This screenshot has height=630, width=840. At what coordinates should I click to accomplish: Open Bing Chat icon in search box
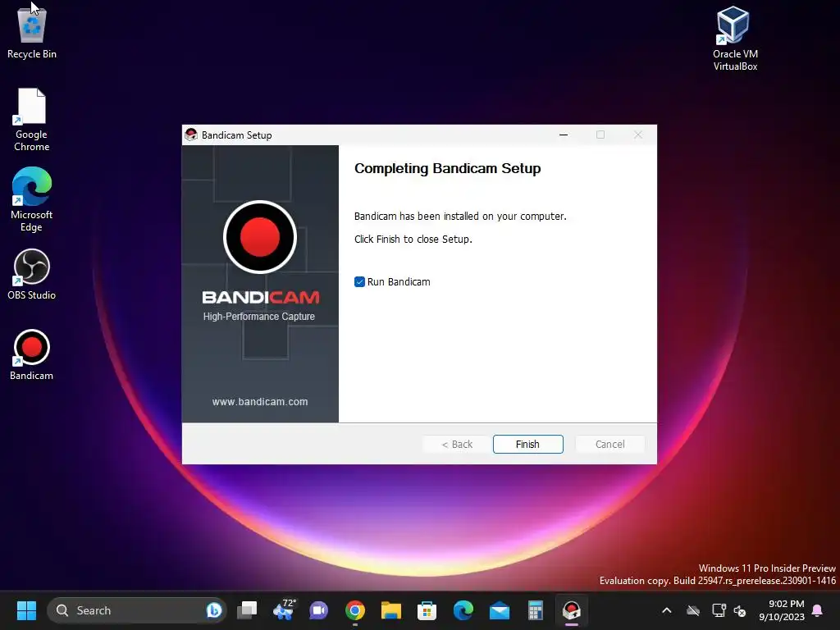(214, 610)
